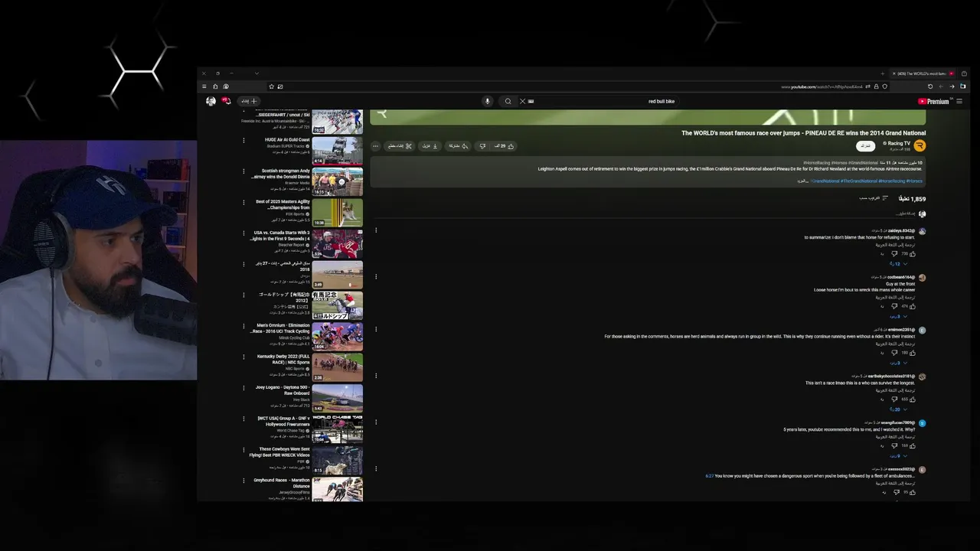Like the emimon2351 comment about herd animals
This screenshot has height=551, width=980.
(913, 353)
